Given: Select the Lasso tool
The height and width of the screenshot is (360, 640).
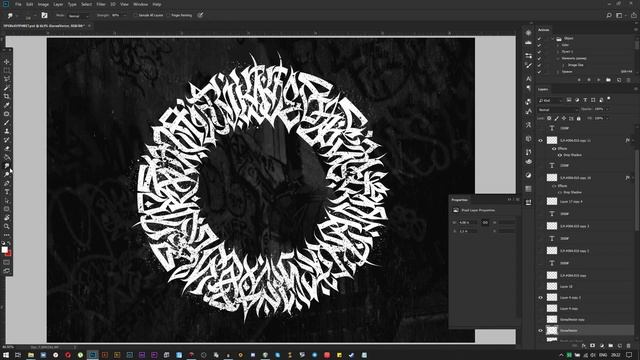Looking at the screenshot, I should [7, 79].
